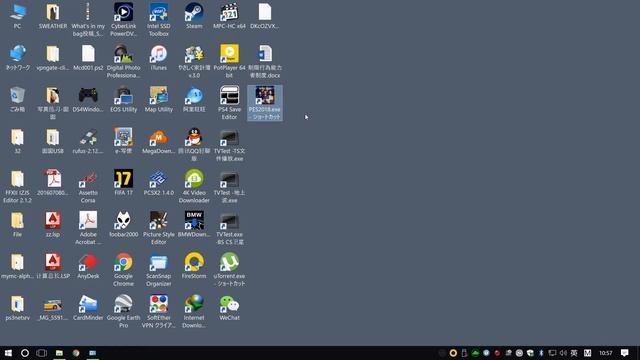Open File Explorer from taskbar

click(x=59, y=353)
